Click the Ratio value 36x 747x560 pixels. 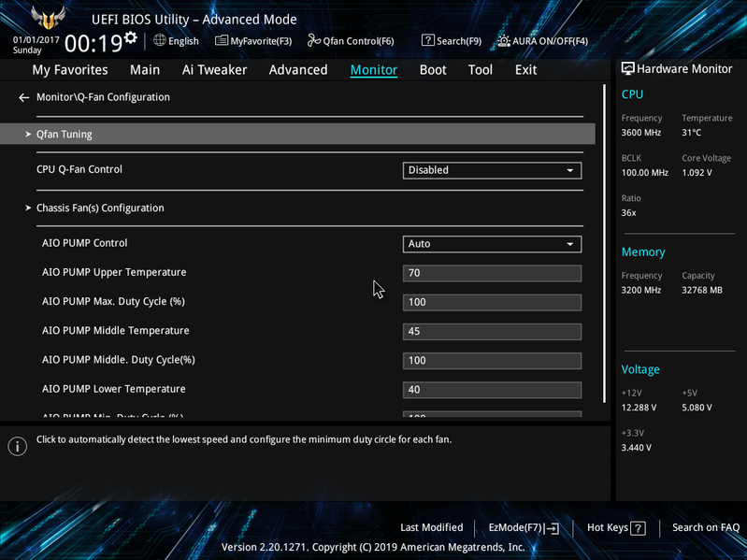pos(628,213)
